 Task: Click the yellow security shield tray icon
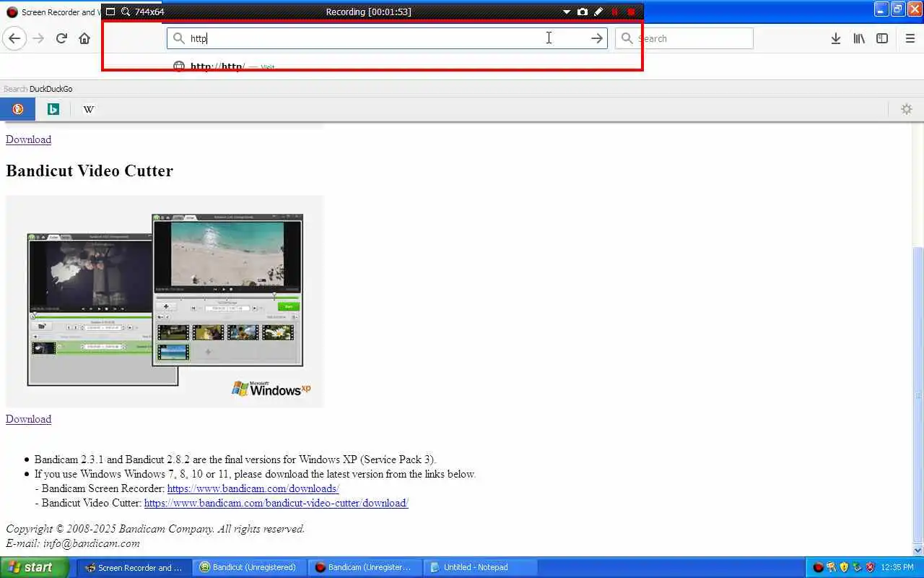point(844,567)
